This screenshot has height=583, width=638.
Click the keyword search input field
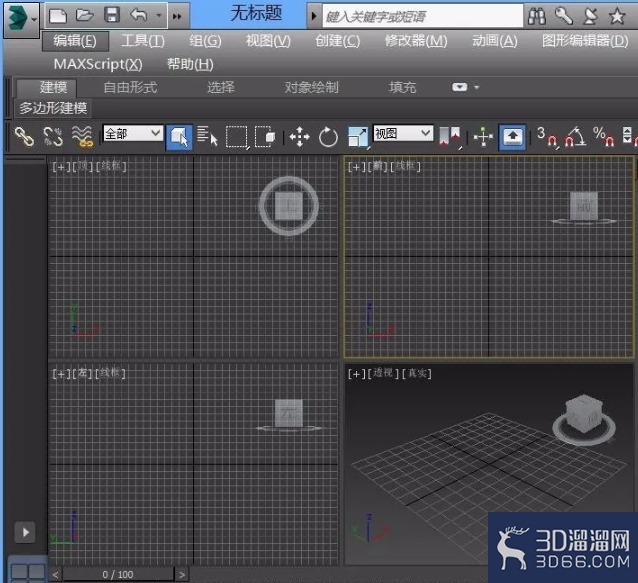422,16
